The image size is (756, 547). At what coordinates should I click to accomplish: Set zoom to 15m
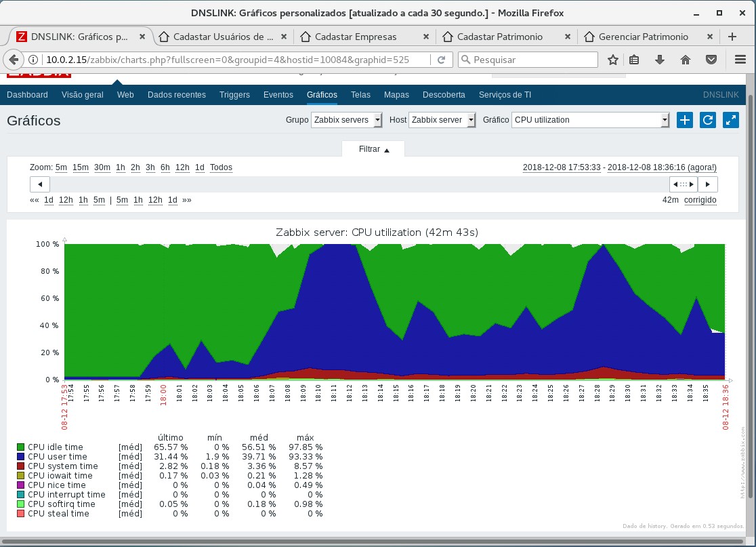coord(81,167)
